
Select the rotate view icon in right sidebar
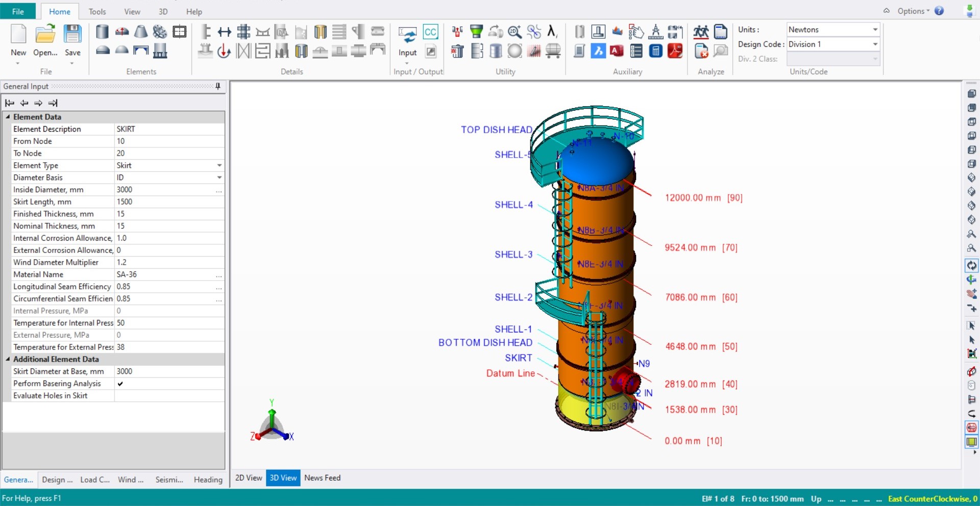click(972, 265)
